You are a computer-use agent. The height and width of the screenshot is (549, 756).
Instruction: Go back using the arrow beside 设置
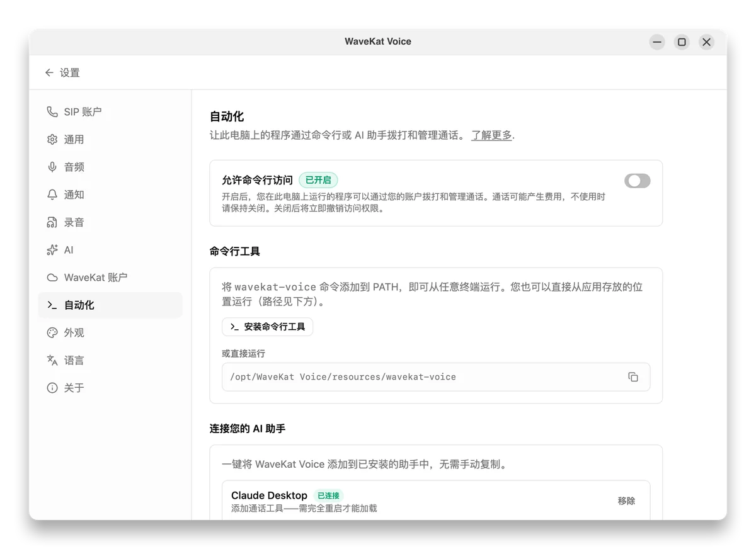(x=49, y=72)
